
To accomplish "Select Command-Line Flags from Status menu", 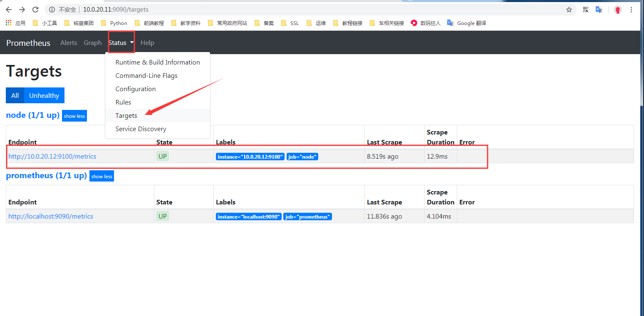I will (x=158, y=75).
